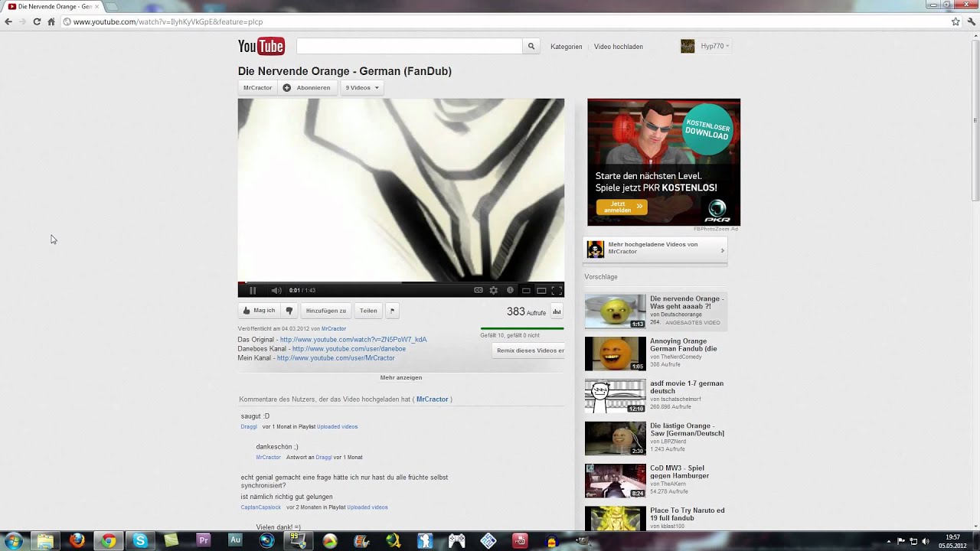
Task: Click the search magnifier button
Action: point(531,47)
